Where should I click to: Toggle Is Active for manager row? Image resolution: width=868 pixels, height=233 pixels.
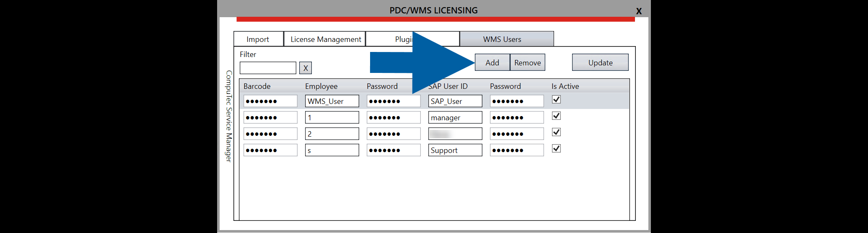(556, 116)
